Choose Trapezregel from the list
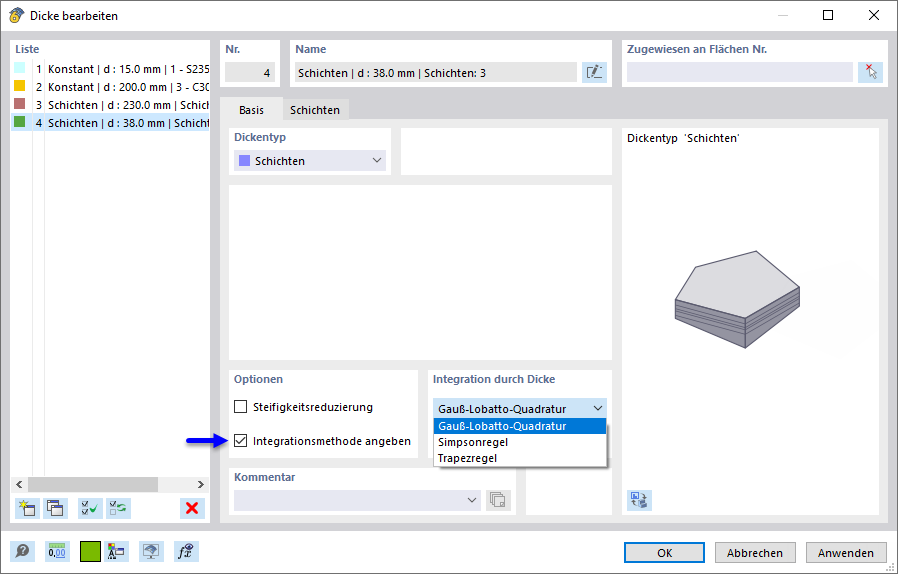The height and width of the screenshot is (574, 898). click(x=519, y=458)
